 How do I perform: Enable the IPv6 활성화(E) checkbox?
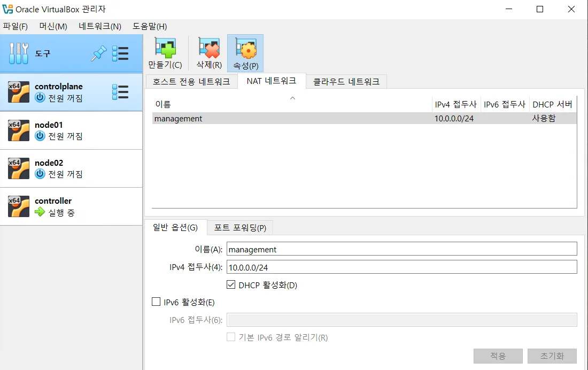156,302
